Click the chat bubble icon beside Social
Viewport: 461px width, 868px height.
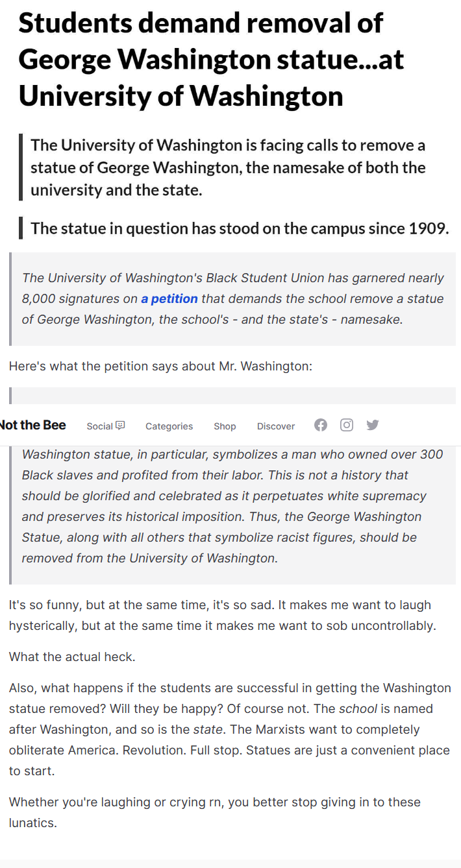pyautogui.click(x=120, y=426)
